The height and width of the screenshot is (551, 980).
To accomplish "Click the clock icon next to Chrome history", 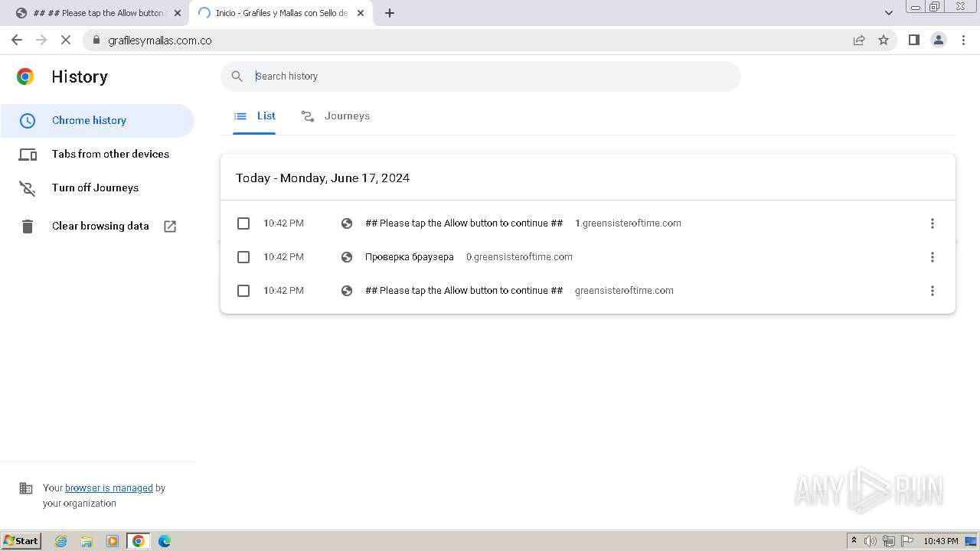I will click(28, 120).
